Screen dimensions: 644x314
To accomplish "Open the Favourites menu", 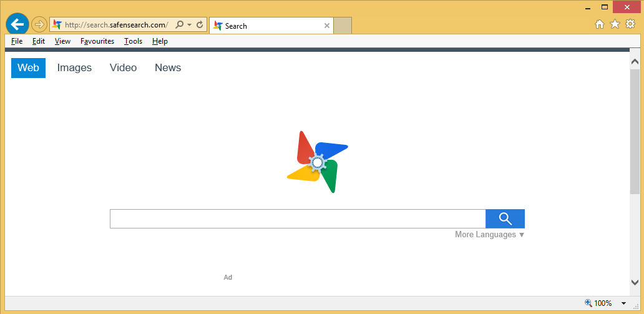I will 97,41.
